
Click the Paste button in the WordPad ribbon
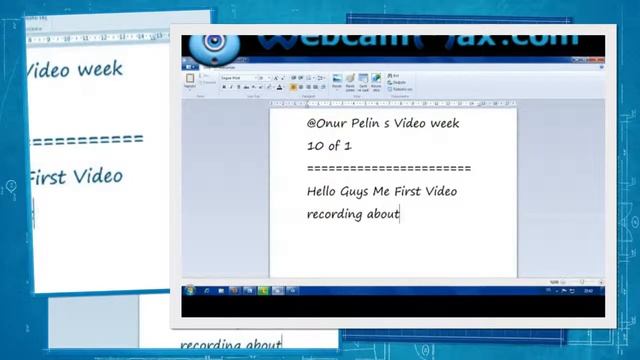click(189, 81)
